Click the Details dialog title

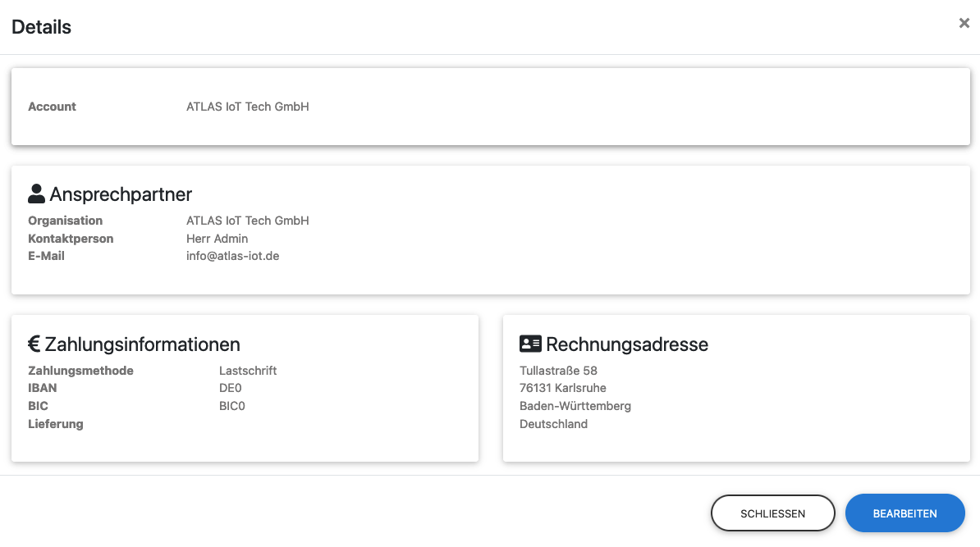point(42,27)
